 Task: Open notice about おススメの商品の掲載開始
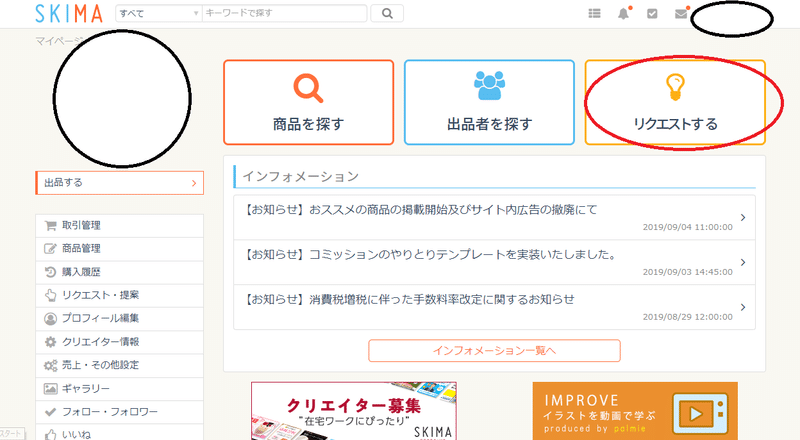click(x=494, y=217)
